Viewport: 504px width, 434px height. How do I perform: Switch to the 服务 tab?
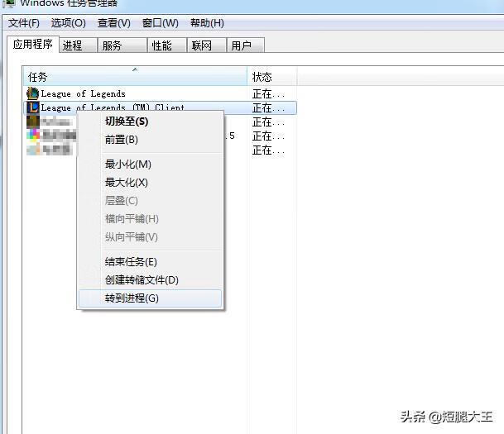click(113, 46)
